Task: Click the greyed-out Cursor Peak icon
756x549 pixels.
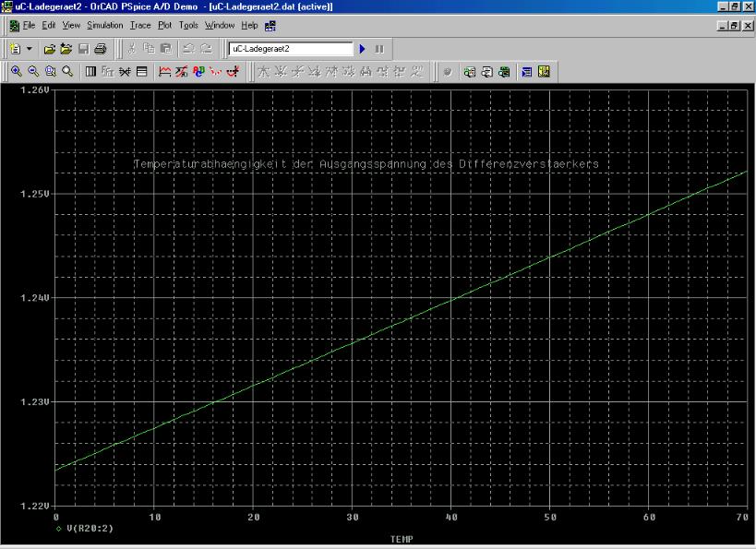Action: tap(264, 72)
